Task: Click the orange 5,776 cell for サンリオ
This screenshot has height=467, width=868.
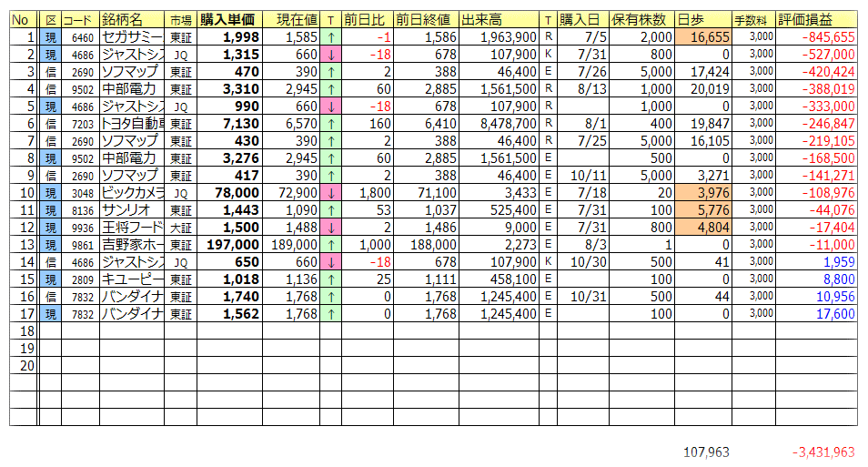Action: coord(703,209)
